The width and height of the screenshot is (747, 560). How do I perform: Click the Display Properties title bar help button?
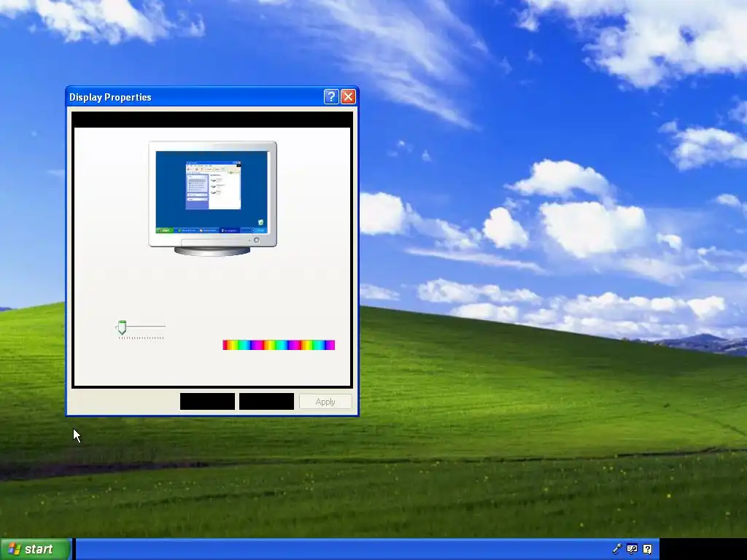pos(331,97)
